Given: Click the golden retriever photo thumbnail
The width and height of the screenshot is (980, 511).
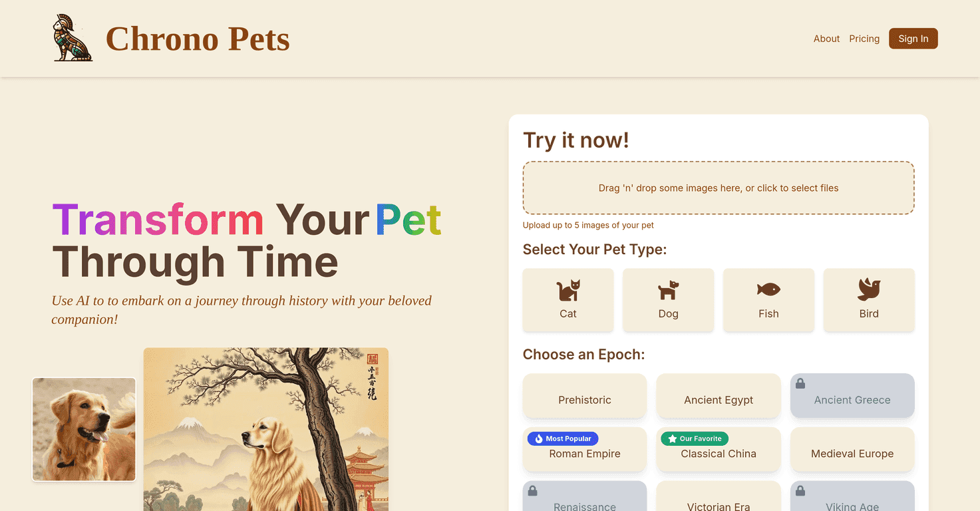Looking at the screenshot, I should point(83,429).
